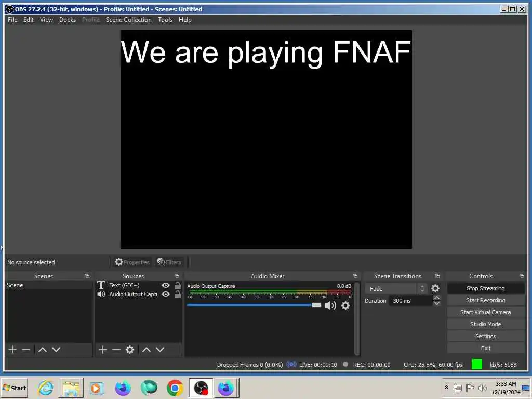This screenshot has width=532, height=399.
Task: Launch Google Chrome from taskbar
Action: [x=175, y=388]
